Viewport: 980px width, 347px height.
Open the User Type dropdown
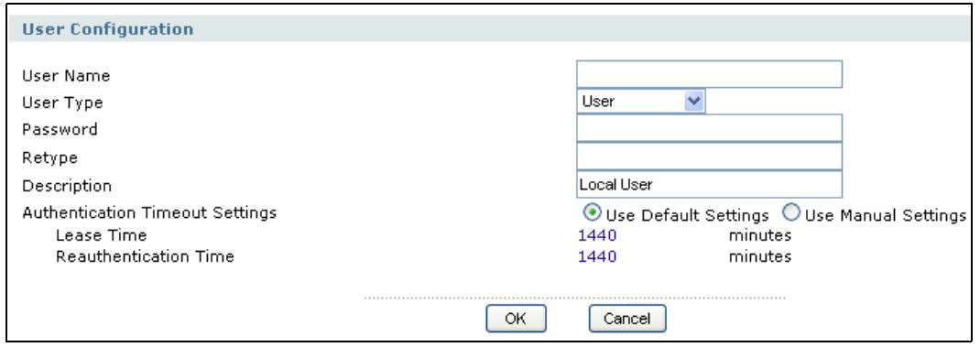[641, 102]
